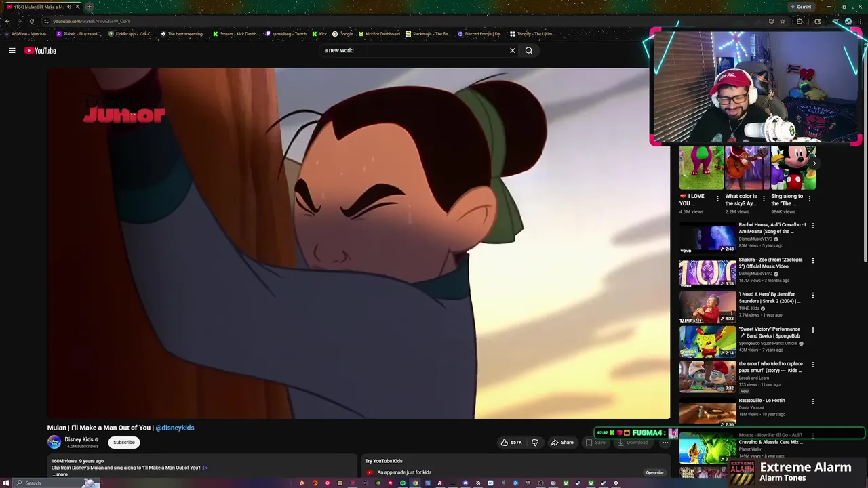Mute the tab via speaker icon
868x488 pixels.
pos(69,7)
